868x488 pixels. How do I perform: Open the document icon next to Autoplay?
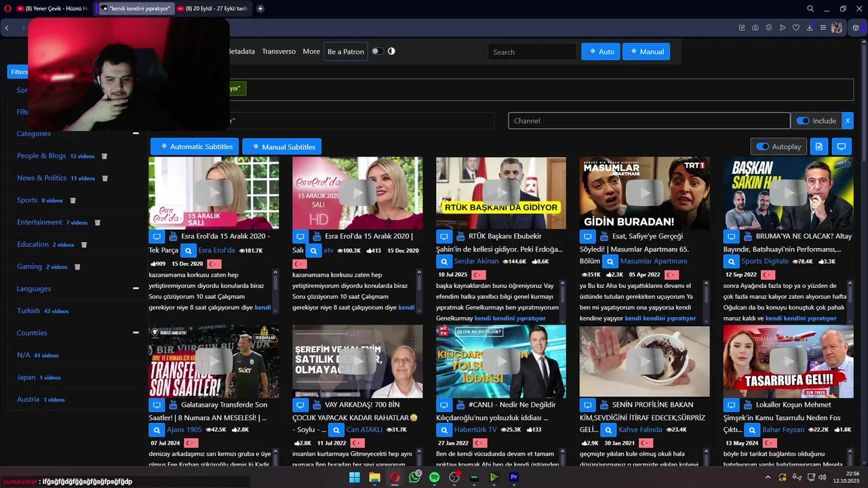click(819, 146)
